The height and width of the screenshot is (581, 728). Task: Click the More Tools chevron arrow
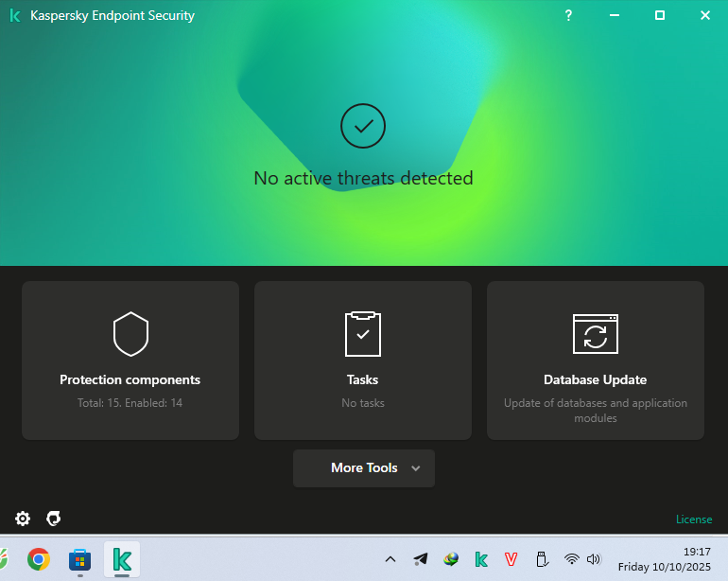tap(416, 468)
